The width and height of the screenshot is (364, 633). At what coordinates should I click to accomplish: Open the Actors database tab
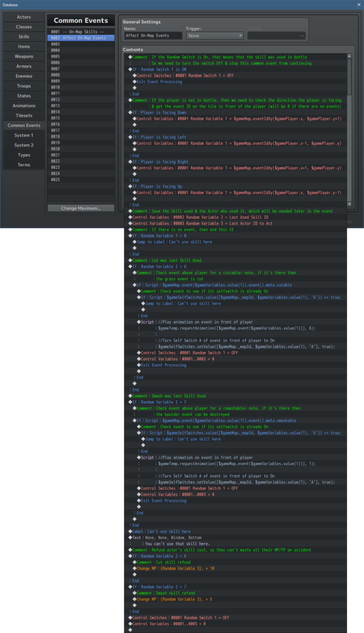[x=24, y=17]
